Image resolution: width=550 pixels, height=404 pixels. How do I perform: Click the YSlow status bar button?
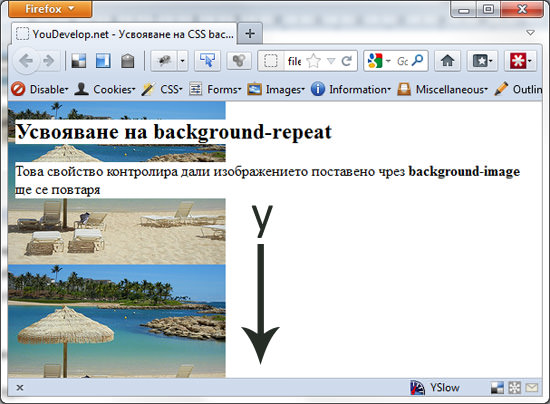[x=435, y=388]
